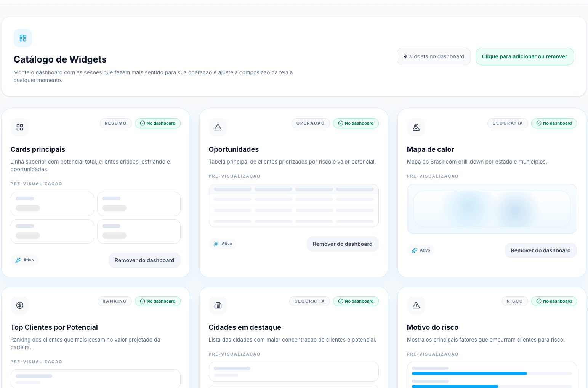The image size is (588, 388).
Task: Click the 'Mostra os principais fatores' description
Action: point(485,340)
